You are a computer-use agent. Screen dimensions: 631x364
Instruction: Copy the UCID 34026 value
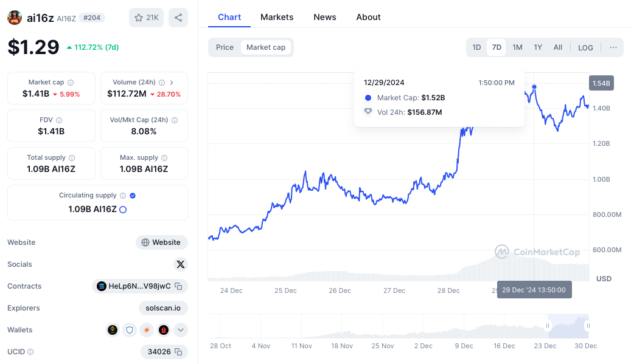[x=178, y=352]
